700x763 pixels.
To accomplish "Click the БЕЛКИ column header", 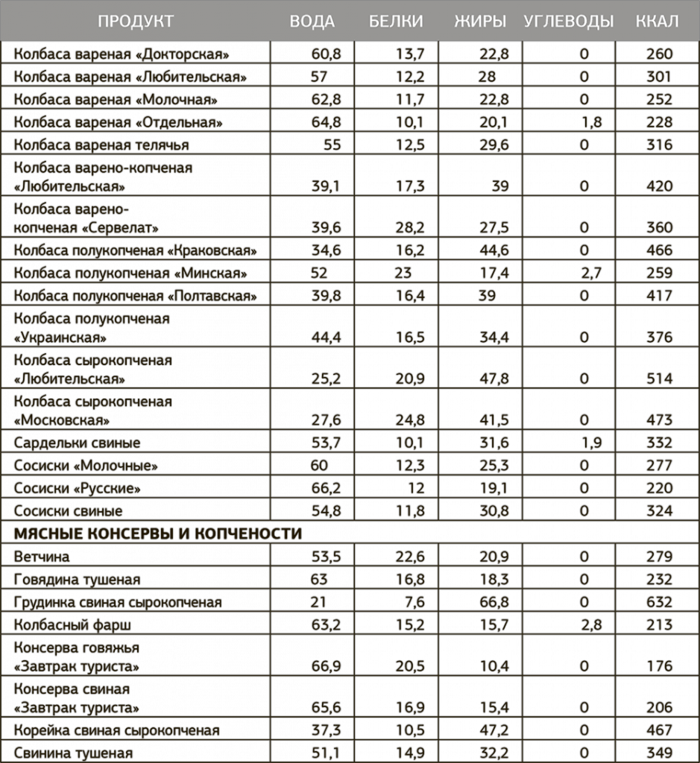I will (396, 21).
